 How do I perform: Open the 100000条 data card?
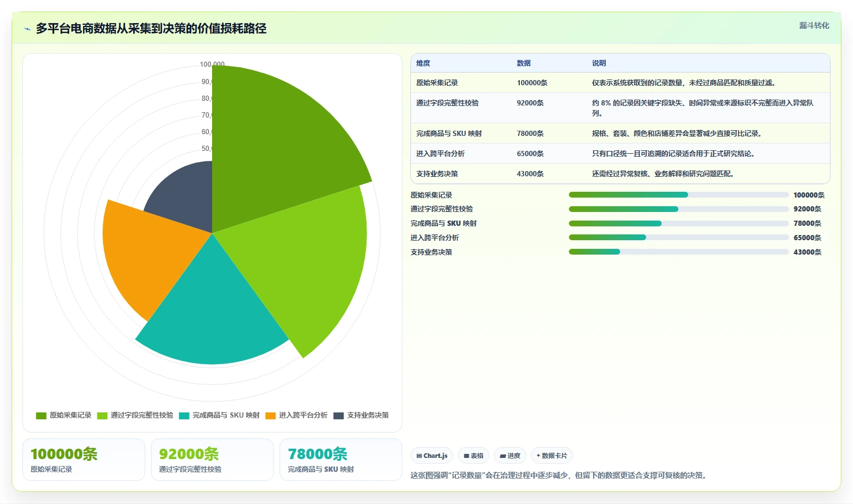pos(84,460)
